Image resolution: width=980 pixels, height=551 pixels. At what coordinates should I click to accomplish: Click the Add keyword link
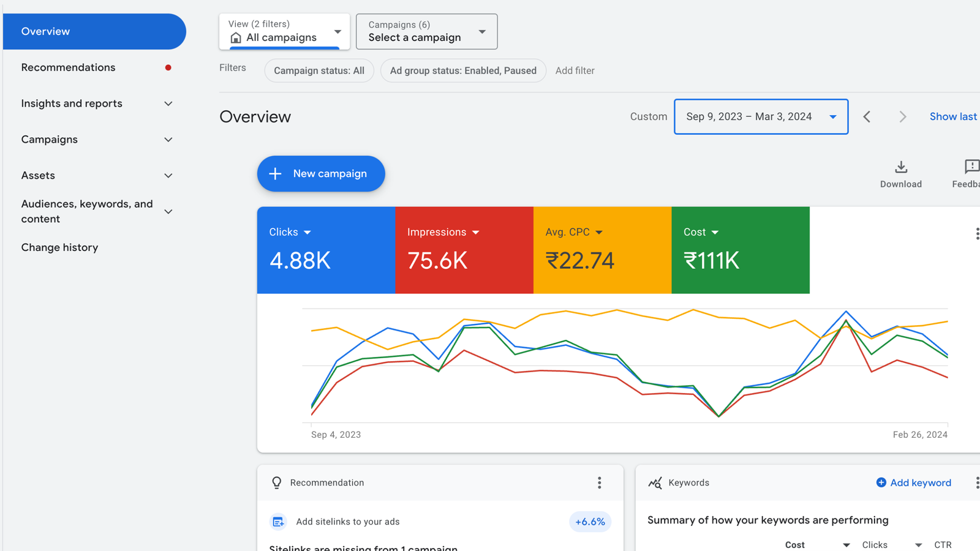click(x=914, y=483)
